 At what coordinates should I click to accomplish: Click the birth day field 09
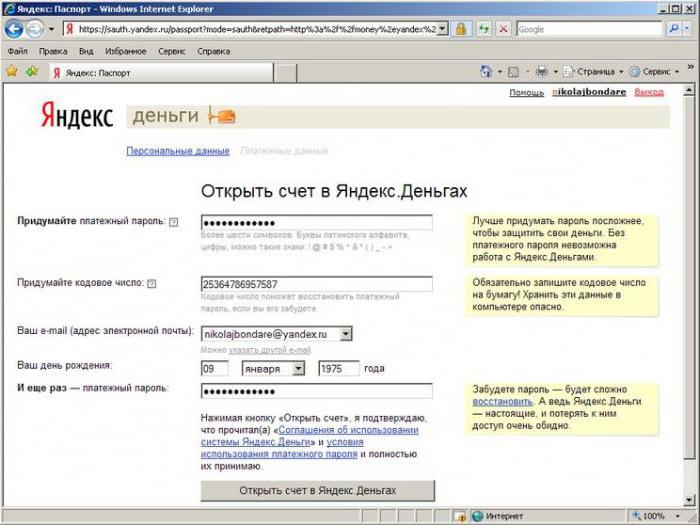tap(215, 369)
